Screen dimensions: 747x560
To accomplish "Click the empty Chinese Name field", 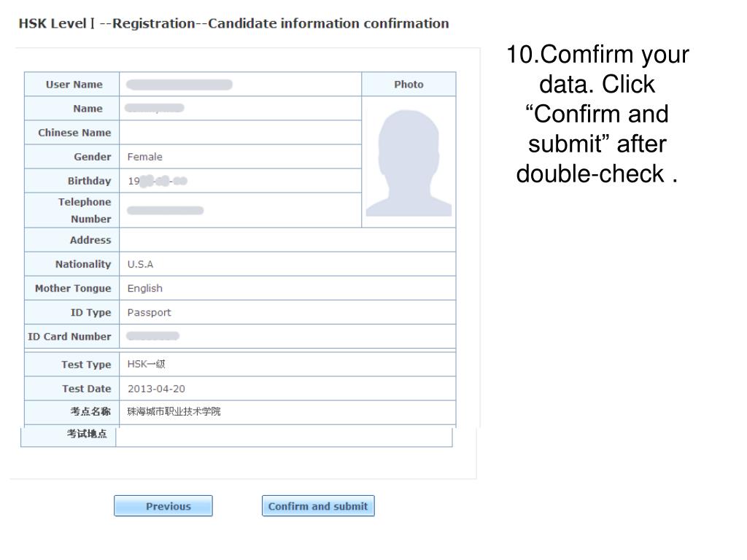I will (241, 133).
